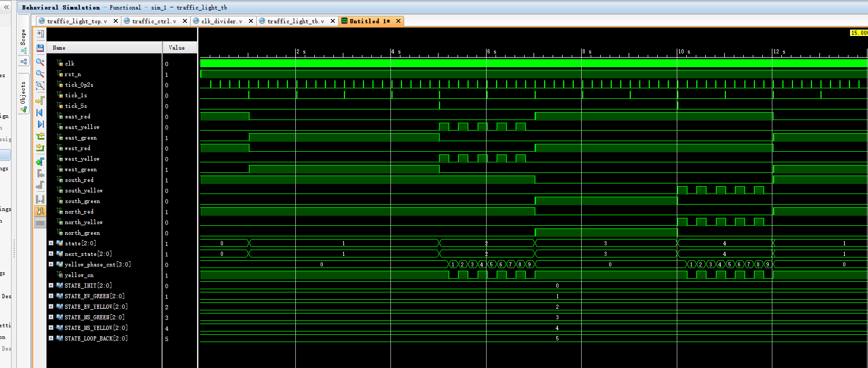The image size is (868, 368).
Task: Click the small hierarchy icon between Scope and Objects
Action: coord(24,62)
